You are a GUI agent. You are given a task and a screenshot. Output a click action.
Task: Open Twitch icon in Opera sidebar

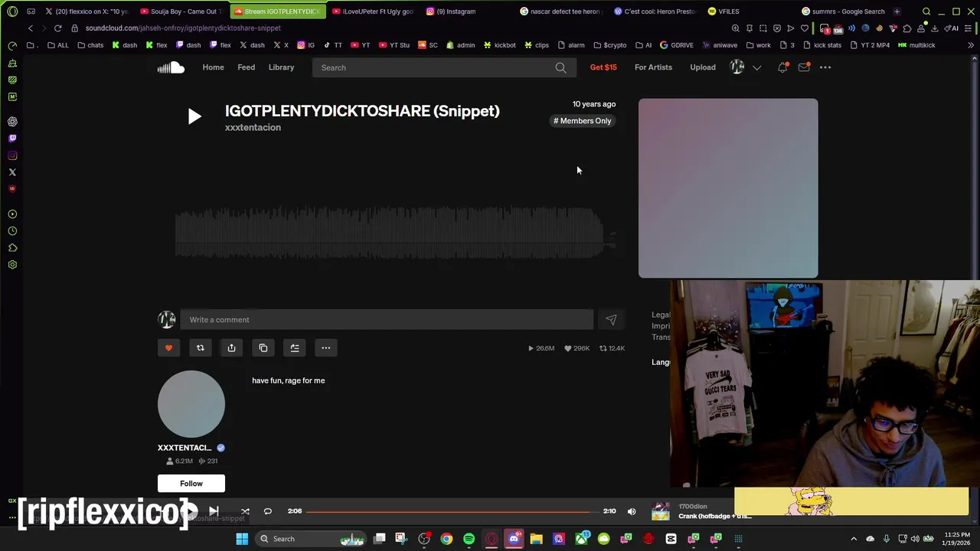(12, 139)
